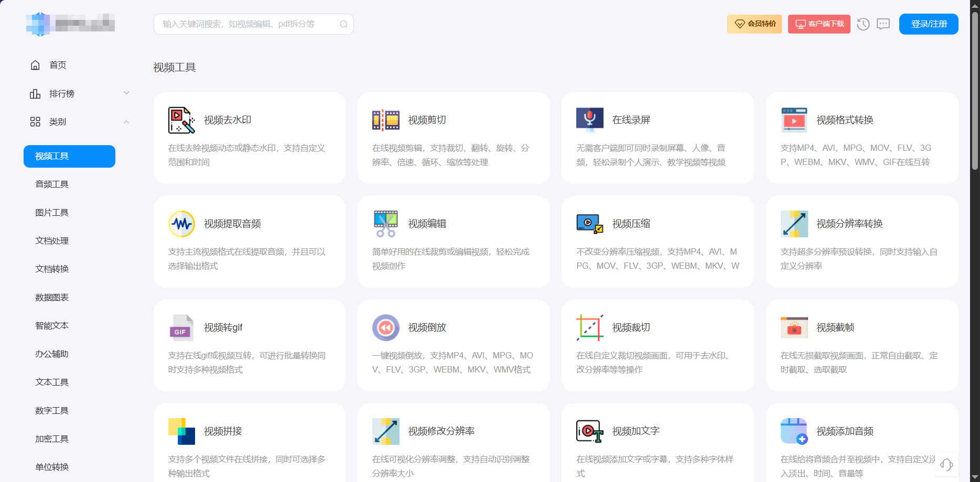Click the 类别 grid icon
Screen dimensions: 980x482
point(35,122)
